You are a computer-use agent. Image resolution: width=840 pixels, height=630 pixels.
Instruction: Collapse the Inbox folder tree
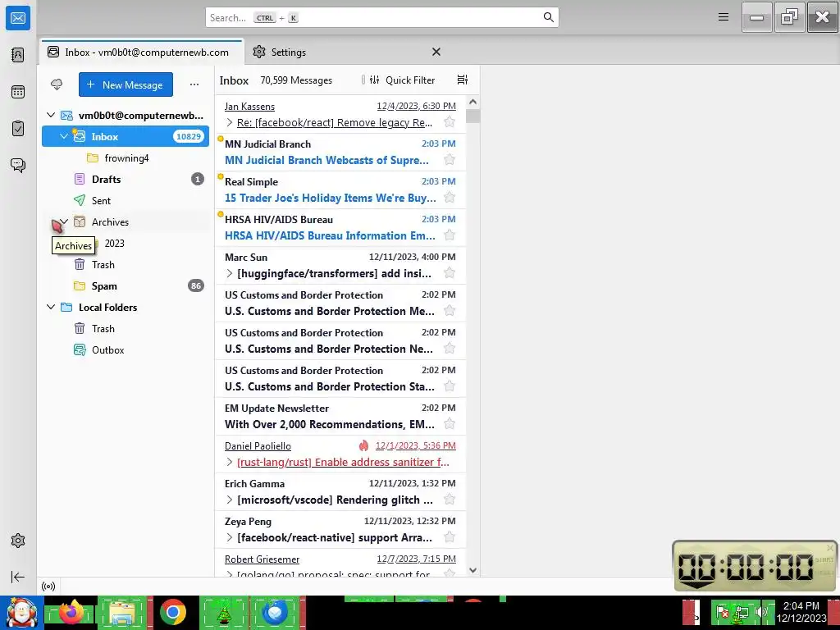tap(64, 137)
